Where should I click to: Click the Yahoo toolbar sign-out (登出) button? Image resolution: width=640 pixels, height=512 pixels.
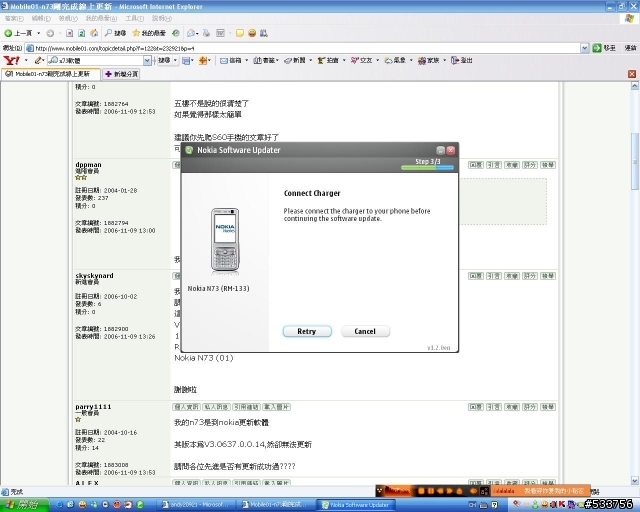(462, 60)
